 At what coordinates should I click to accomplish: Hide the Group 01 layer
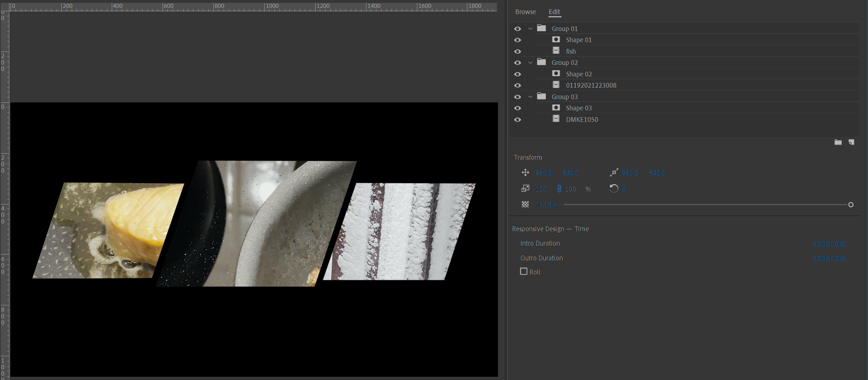point(518,28)
